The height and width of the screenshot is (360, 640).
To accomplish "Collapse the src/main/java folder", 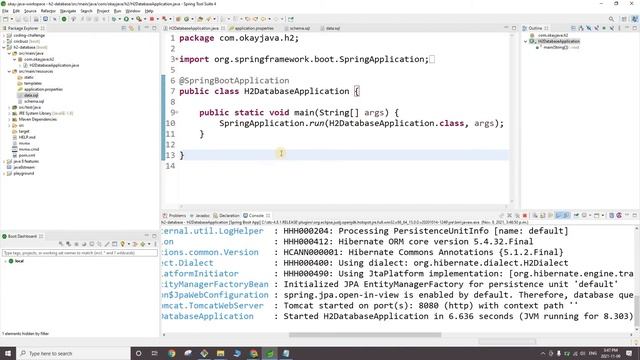I will (x=9, y=53).
